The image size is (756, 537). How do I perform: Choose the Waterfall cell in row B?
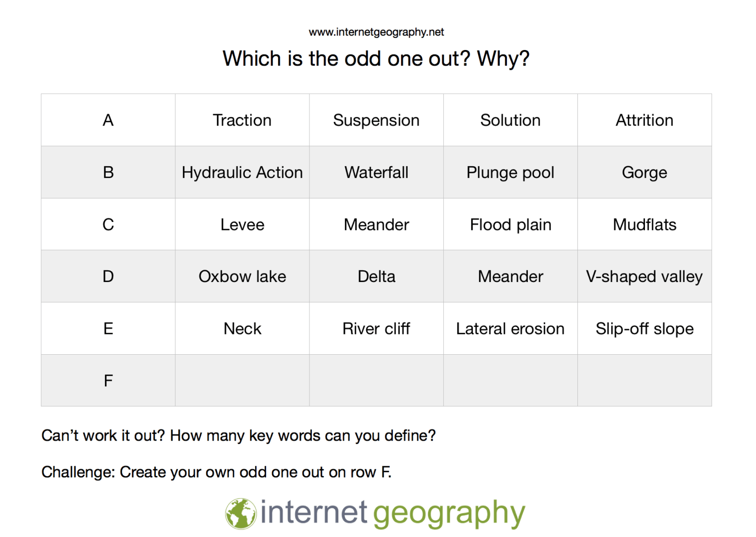tap(377, 172)
